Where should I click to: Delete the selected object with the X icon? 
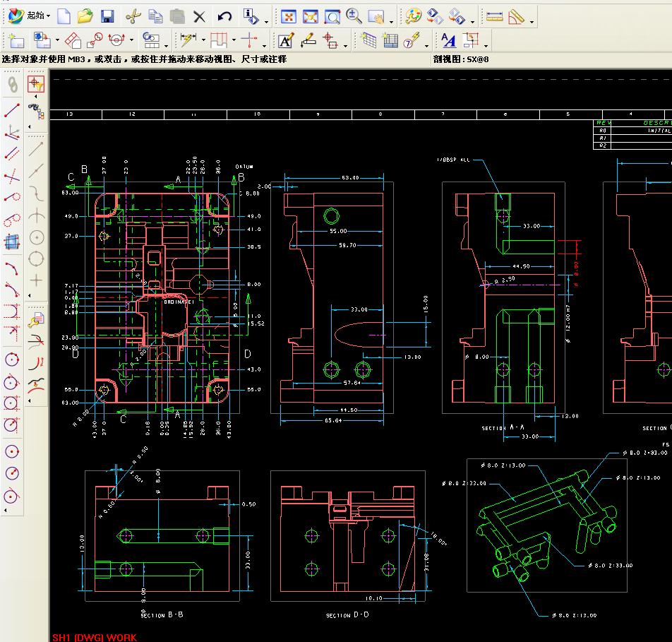199,16
